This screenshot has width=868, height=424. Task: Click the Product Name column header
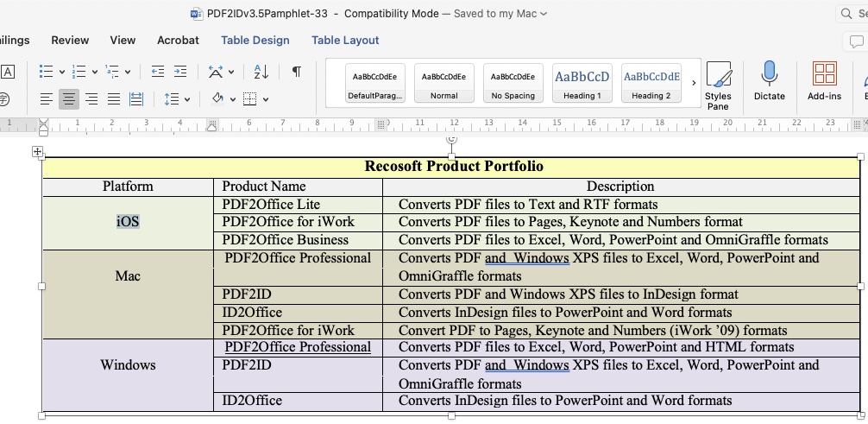[298, 187]
